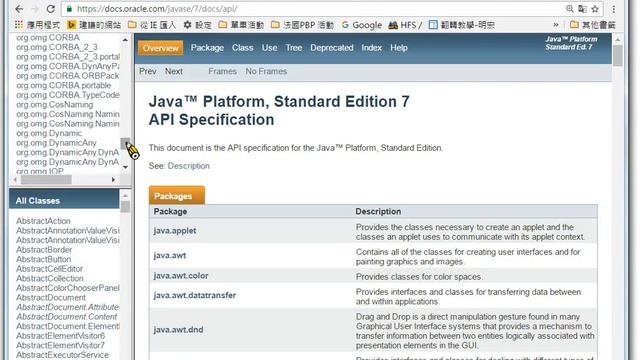The image size is (640, 360).
Task: Click main page vertical scrollbar thumb
Action: coord(618,56)
